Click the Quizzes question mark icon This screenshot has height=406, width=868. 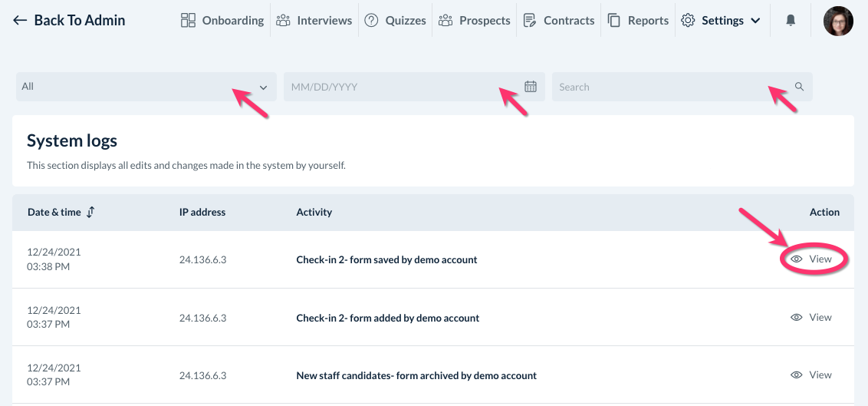pyautogui.click(x=372, y=21)
